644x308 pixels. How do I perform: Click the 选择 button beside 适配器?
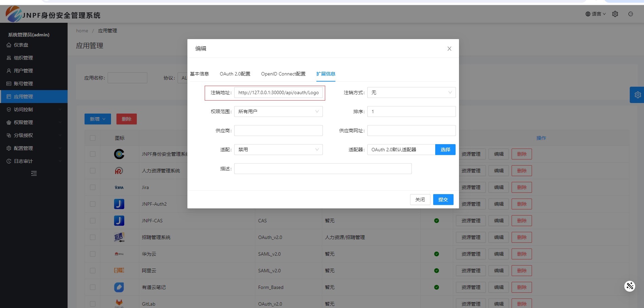coord(445,150)
